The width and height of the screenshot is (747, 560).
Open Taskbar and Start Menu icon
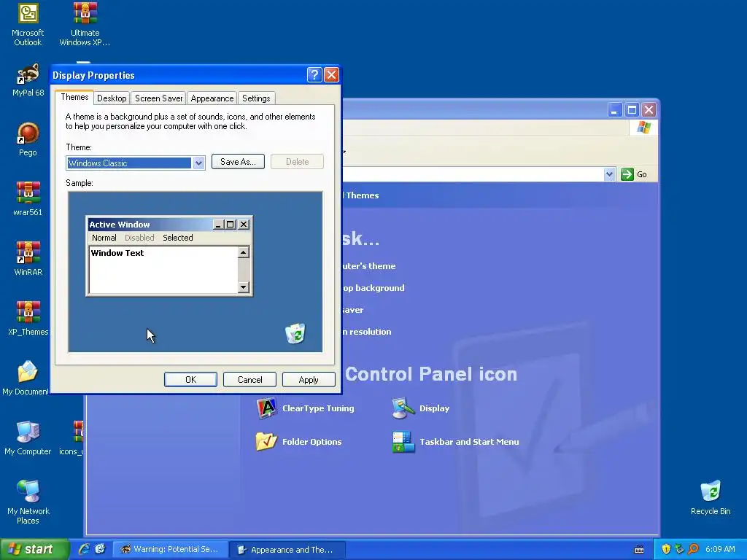coord(455,441)
